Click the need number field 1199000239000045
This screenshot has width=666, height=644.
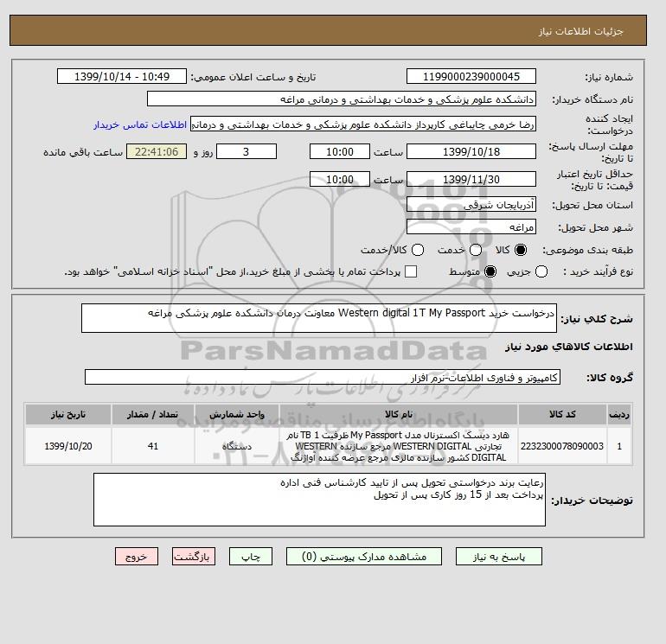tap(471, 76)
